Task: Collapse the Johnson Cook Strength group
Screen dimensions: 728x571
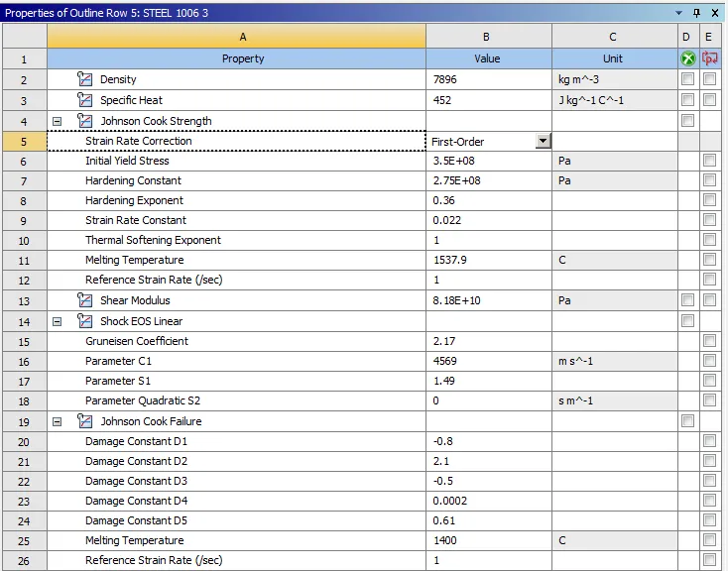Action: pyautogui.click(x=58, y=122)
